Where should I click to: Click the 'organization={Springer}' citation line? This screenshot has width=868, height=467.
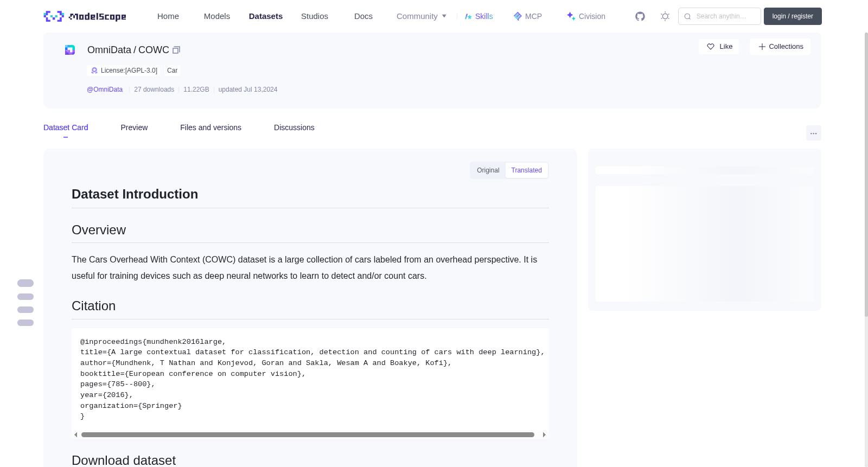[131, 406]
